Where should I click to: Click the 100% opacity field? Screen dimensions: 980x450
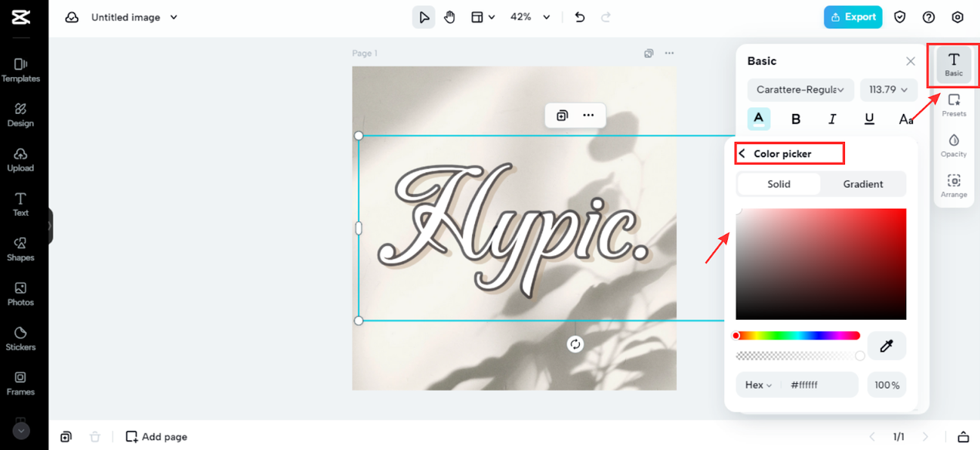(x=887, y=385)
